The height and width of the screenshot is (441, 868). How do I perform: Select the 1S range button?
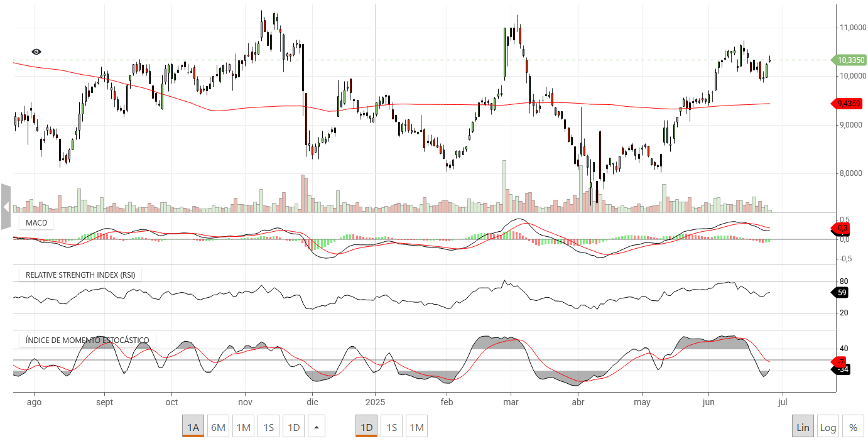[x=268, y=427]
